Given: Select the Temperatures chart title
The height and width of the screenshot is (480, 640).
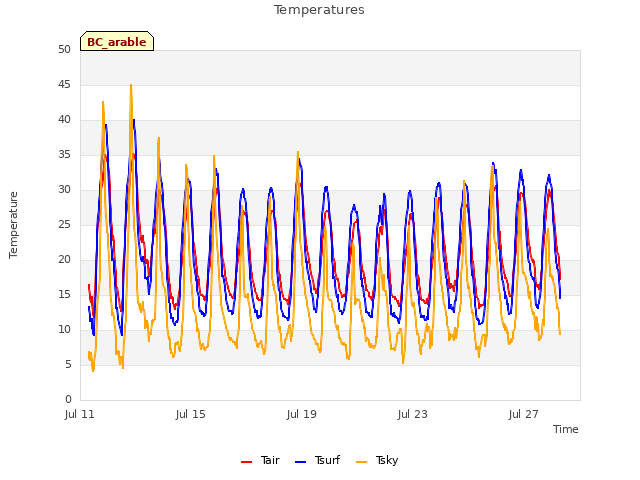Looking at the screenshot, I should click(319, 10).
